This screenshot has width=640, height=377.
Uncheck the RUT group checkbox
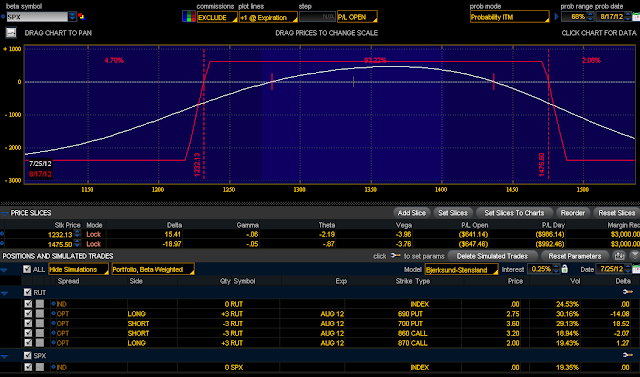[x=27, y=292]
